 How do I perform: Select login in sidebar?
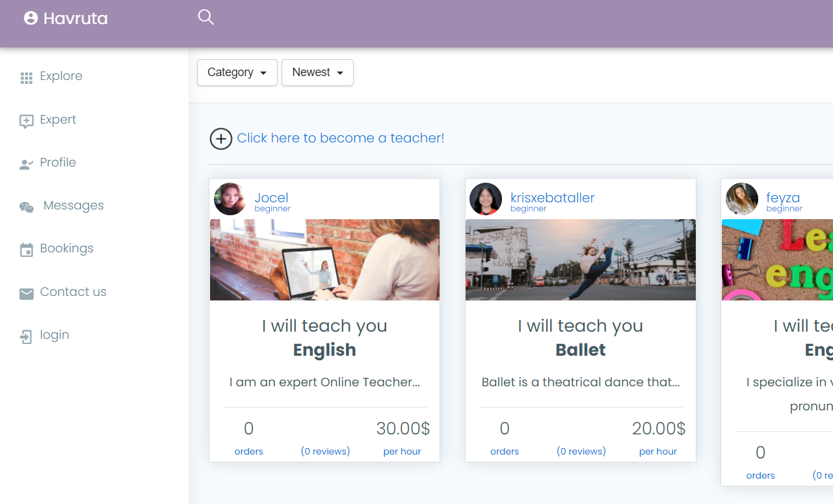tap(55, 335)
